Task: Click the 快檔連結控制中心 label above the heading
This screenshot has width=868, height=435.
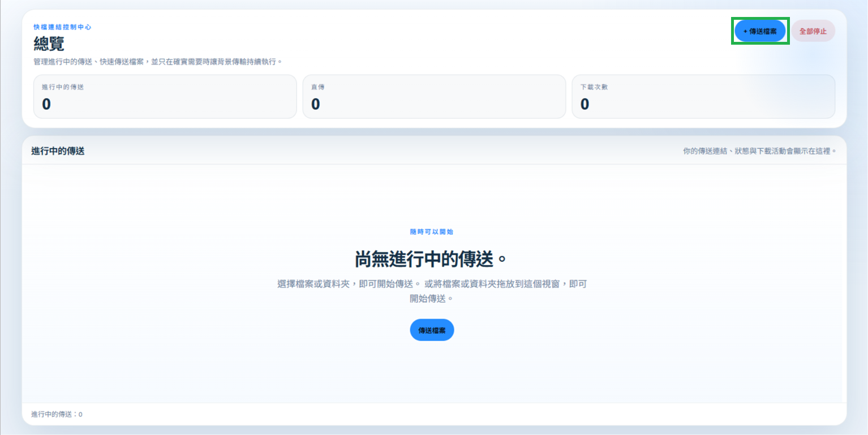Action: coord(62,27)
